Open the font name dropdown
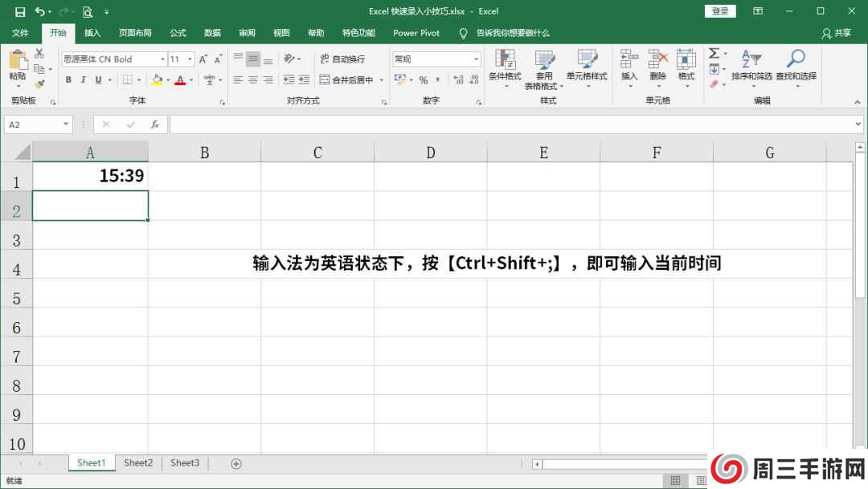Viewport: 868px width, 489px height. pos(162,59)
